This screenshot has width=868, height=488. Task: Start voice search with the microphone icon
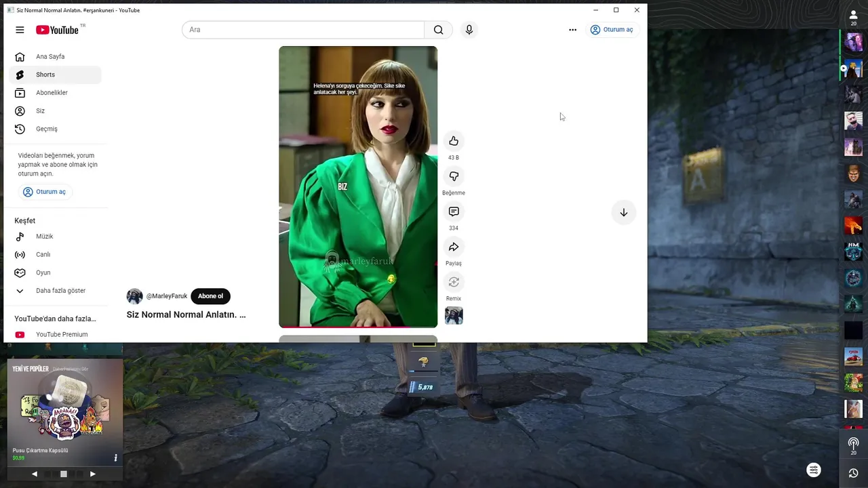click(x=469, y=30)
